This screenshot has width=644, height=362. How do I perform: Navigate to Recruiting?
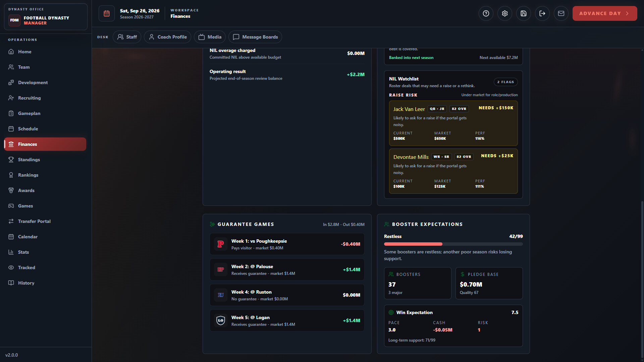pyautogui.click(x=45, y=98)
